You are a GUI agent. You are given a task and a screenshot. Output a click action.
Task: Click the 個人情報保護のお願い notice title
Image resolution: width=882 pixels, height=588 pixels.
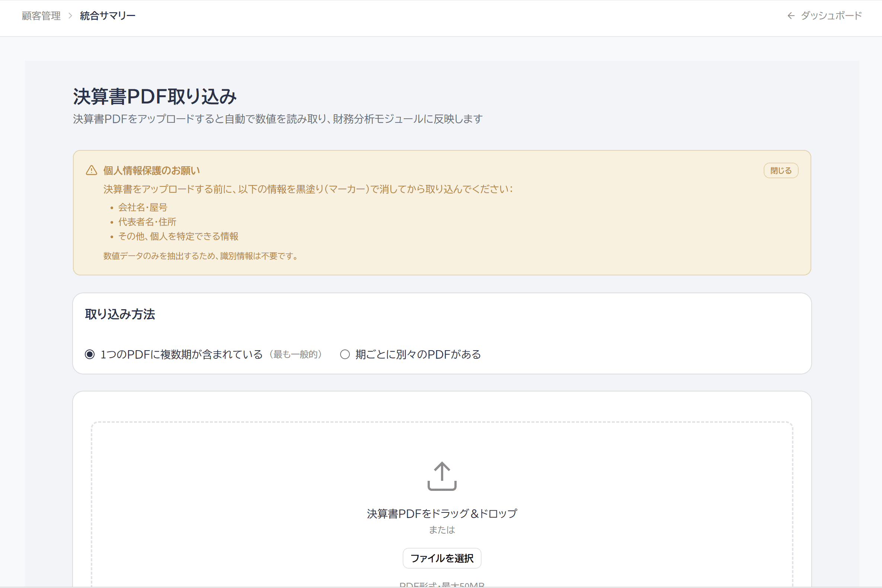[x=151, y=170]
